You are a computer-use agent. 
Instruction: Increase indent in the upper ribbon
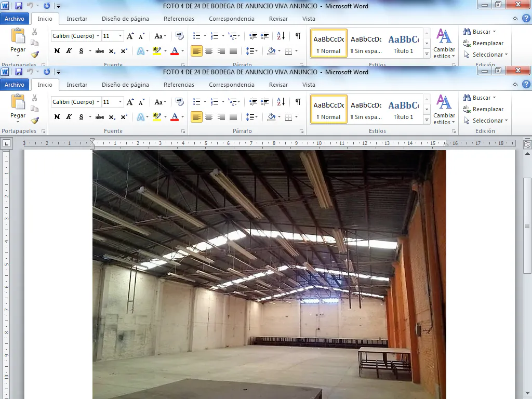click(x=264, y=36)
